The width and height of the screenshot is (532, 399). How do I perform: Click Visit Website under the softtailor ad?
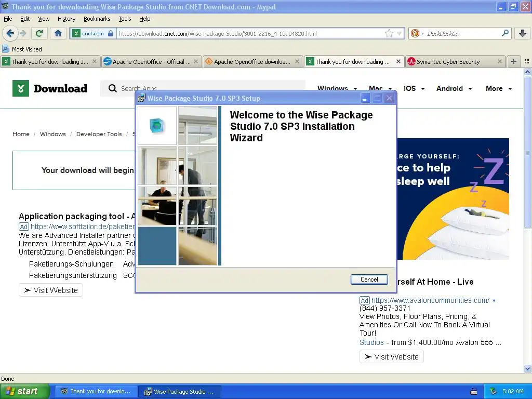[51, 290]
